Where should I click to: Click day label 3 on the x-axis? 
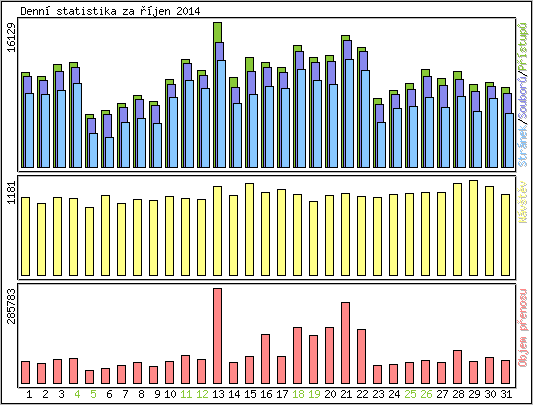[x=61, y=394]
